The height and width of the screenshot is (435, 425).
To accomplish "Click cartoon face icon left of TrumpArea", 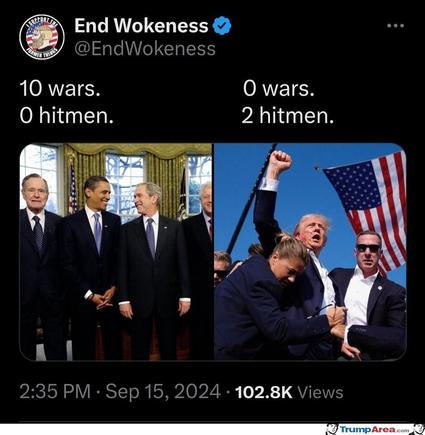I will [332, 429].
